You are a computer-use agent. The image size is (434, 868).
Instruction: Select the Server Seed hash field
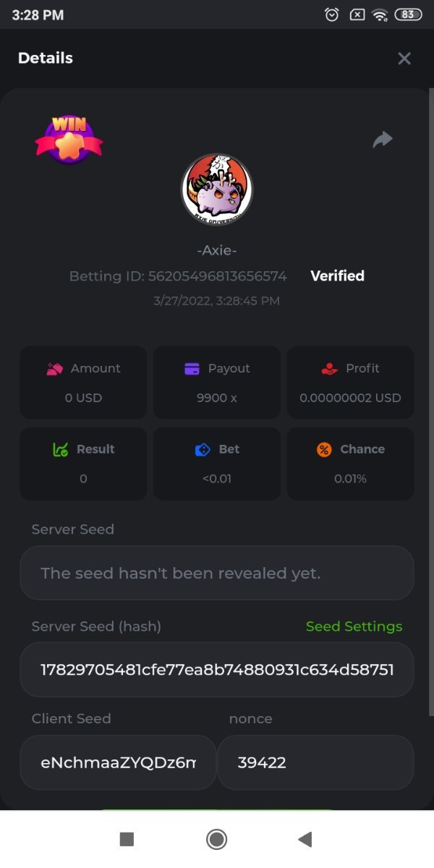(x=217, y=670)
